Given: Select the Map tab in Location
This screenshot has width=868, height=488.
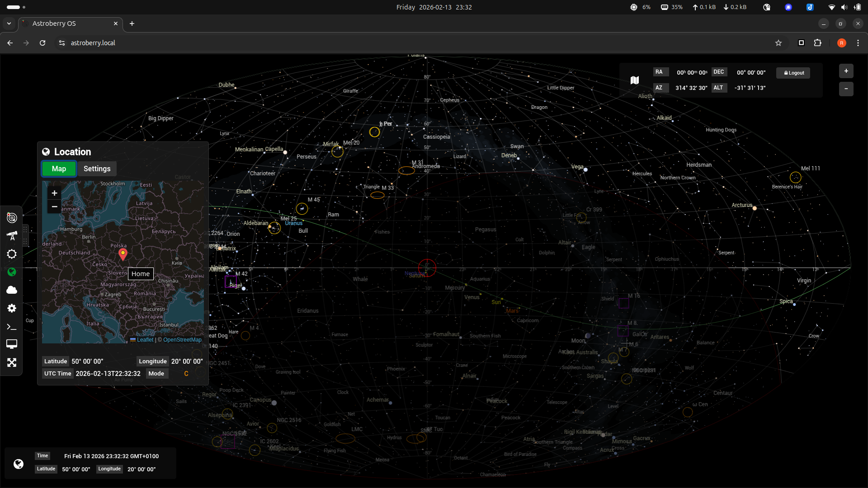Looking at the screenshot, I should pos(59,169).
